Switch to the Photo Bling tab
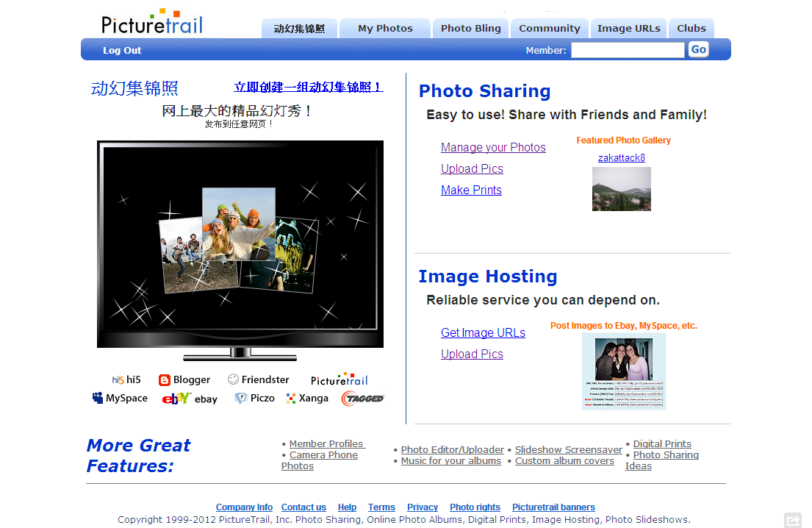The image size is (812, 528). pos(471,29)
